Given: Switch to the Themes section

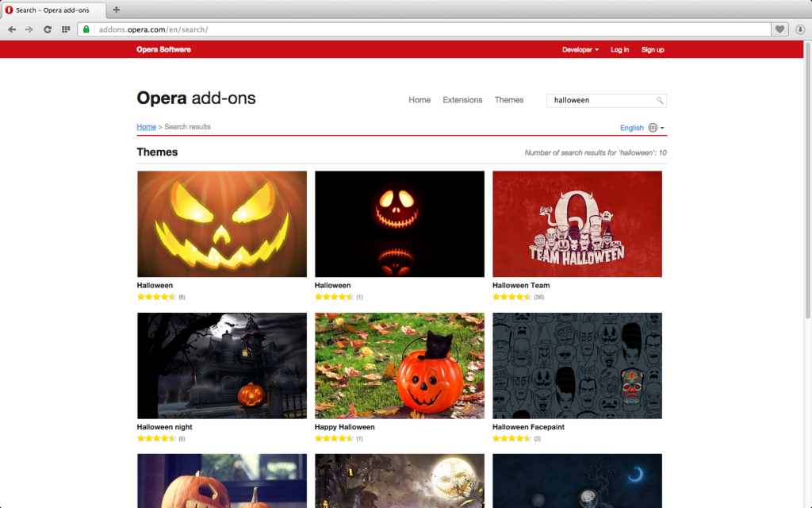Looking at the screenshot, I should (509, 100).
